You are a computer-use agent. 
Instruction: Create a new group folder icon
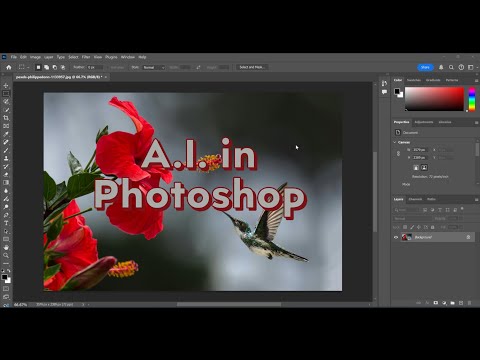[452, 303]
